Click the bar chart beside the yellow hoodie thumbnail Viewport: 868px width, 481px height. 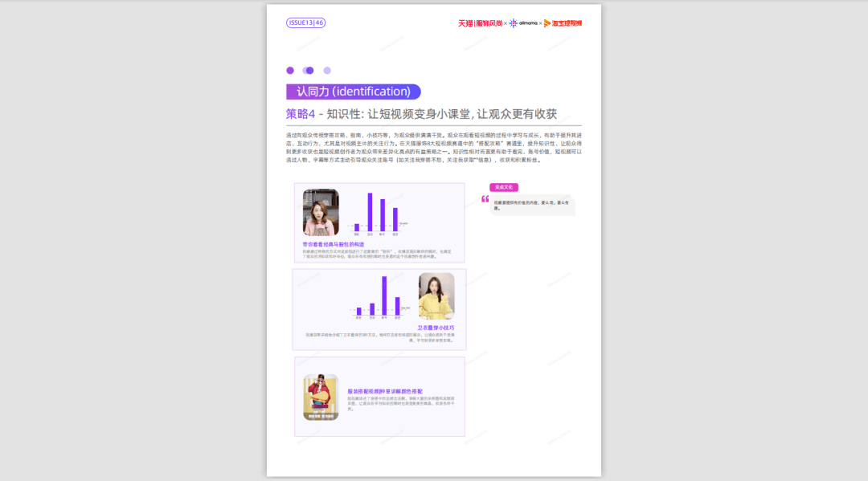click(379, 297)
